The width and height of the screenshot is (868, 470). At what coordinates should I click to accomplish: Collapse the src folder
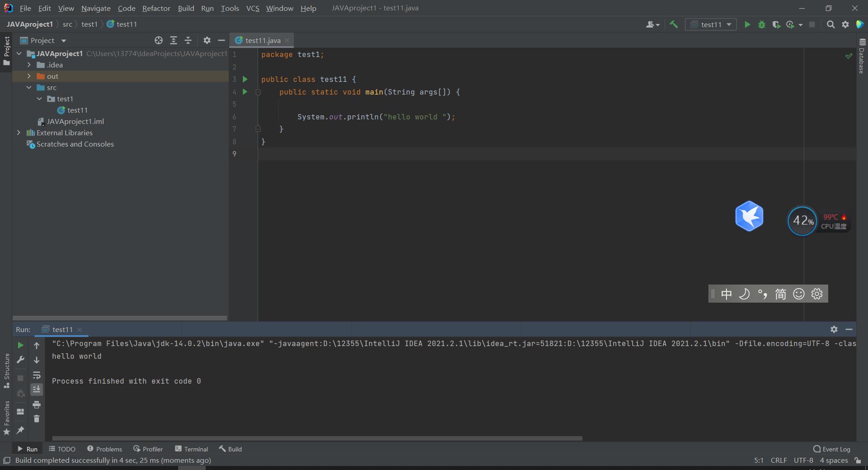(x=29, y=87)
